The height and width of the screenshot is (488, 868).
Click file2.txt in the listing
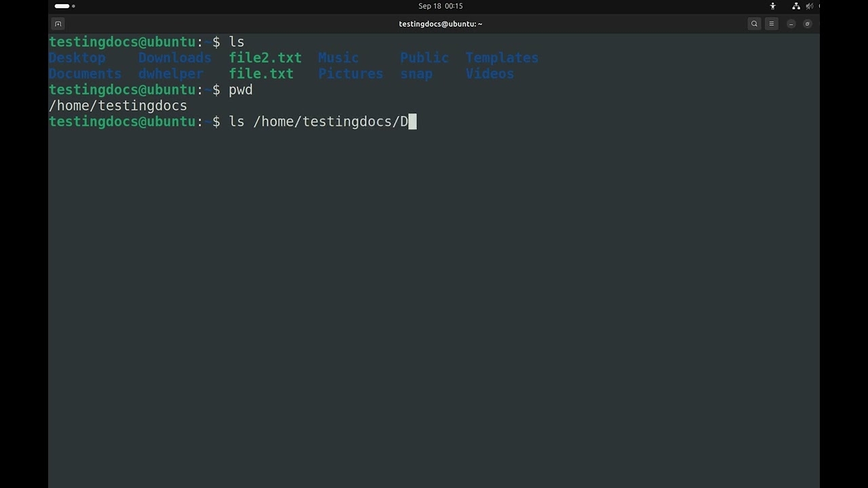click(x=265, y=58)
